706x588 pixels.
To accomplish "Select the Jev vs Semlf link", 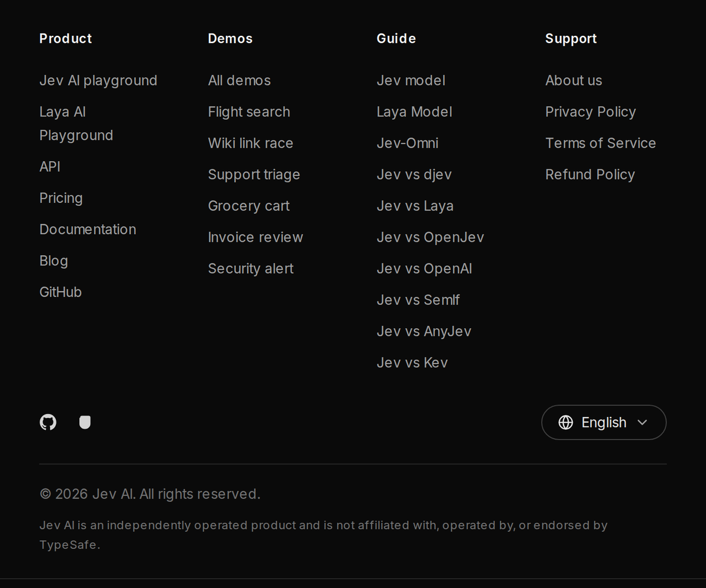I will 418,300.
